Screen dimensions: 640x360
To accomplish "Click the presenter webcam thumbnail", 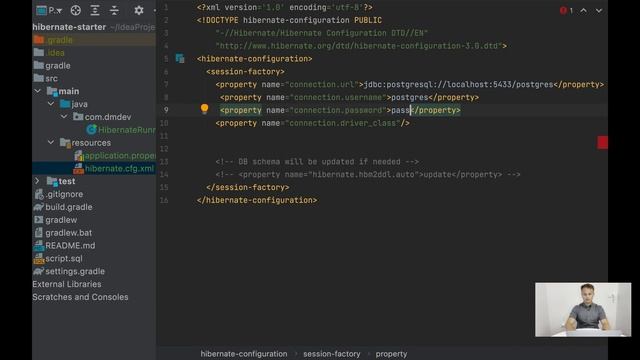I will [583, 310].
